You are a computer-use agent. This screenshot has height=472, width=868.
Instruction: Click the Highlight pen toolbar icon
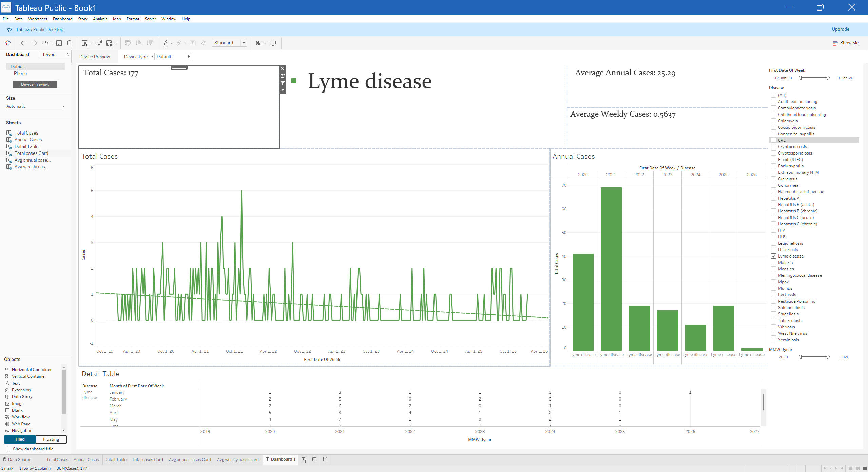point(165,43)
